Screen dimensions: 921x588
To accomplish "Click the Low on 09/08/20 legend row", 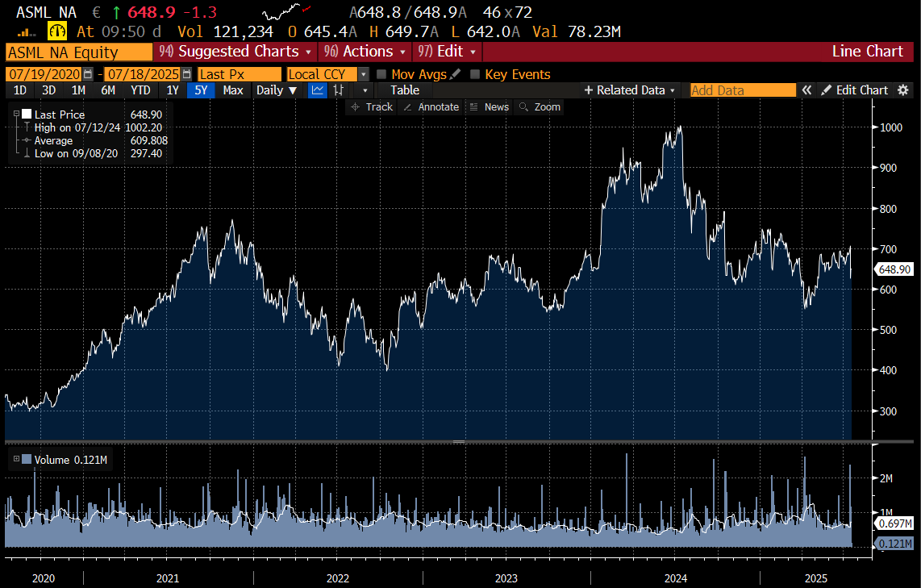I will pos(92,153).
